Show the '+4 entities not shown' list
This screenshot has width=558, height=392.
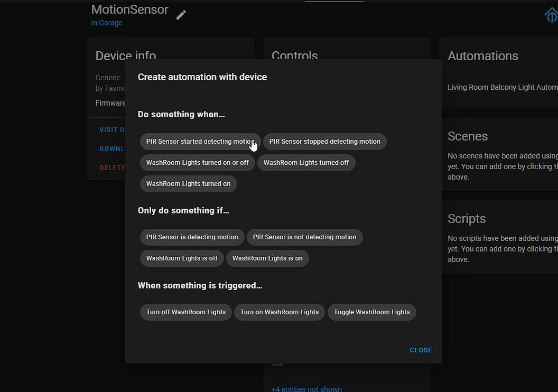306,389
